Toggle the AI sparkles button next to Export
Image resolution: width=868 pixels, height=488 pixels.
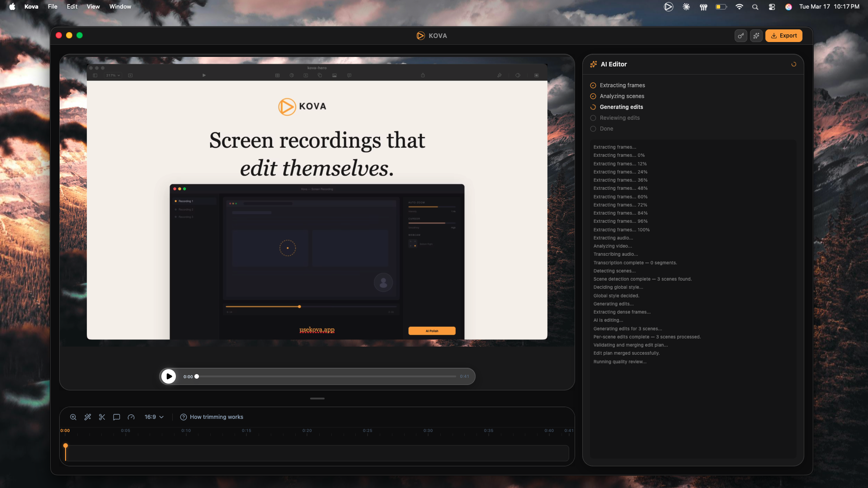756,36
